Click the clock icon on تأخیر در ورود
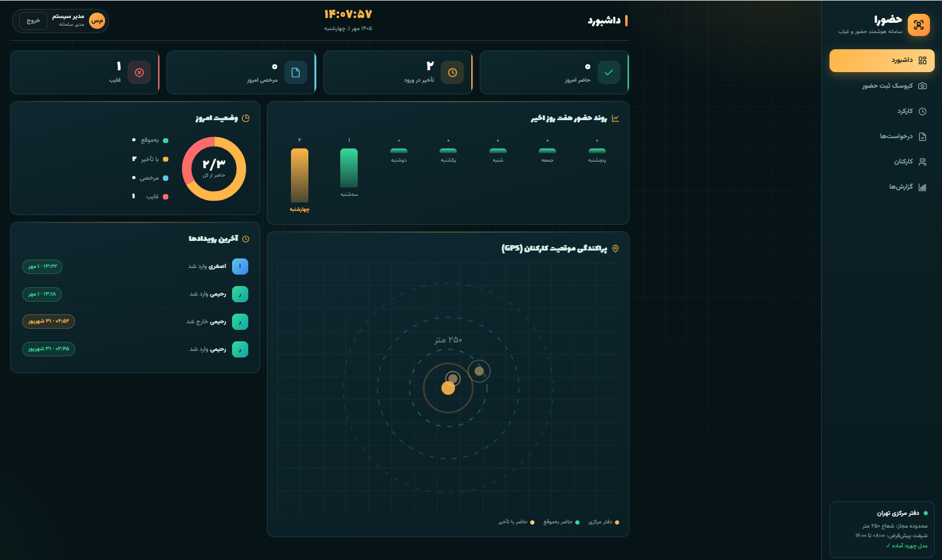This screenshot has width=942, height=560. click(x=453, y=73)
